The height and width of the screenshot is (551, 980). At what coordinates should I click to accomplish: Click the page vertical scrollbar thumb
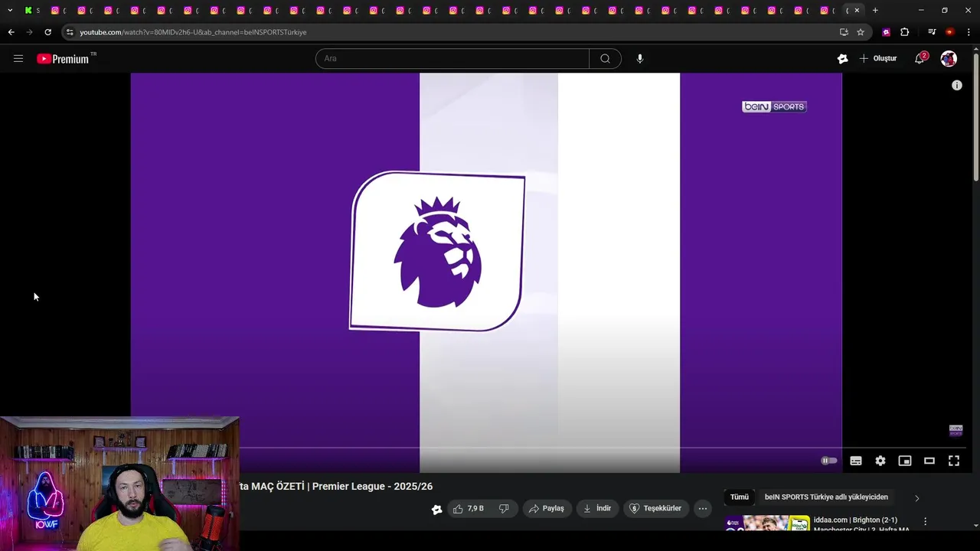coord(975,117)
